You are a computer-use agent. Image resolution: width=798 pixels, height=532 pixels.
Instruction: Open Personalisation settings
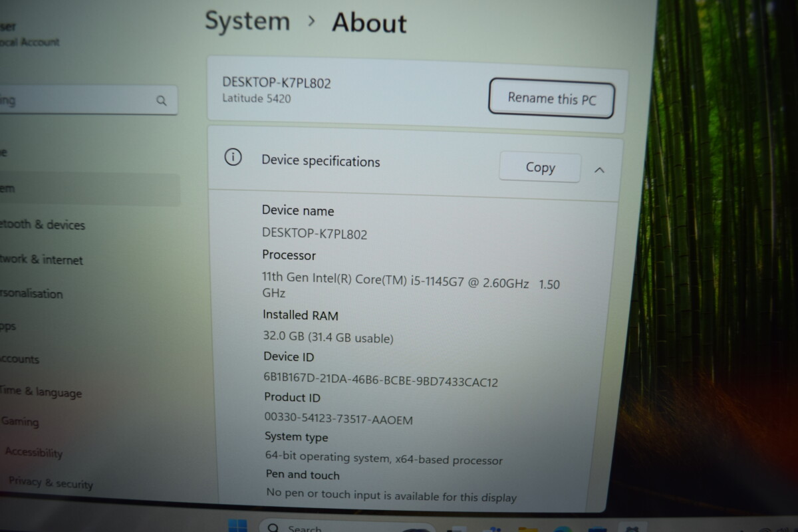point(31,293)
